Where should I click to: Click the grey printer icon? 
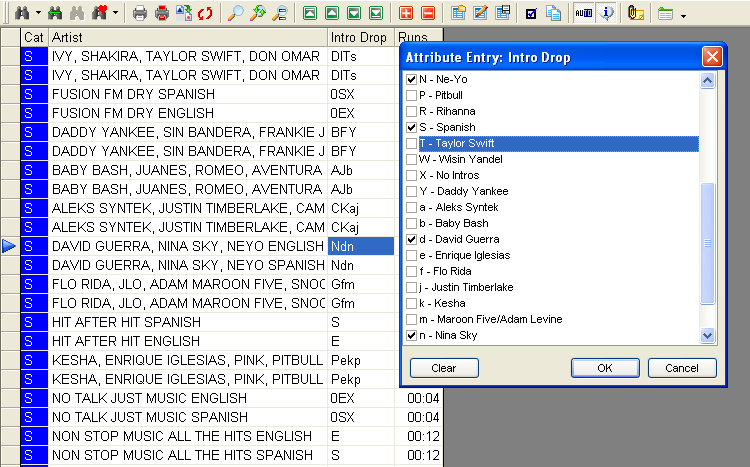(140, 13)
